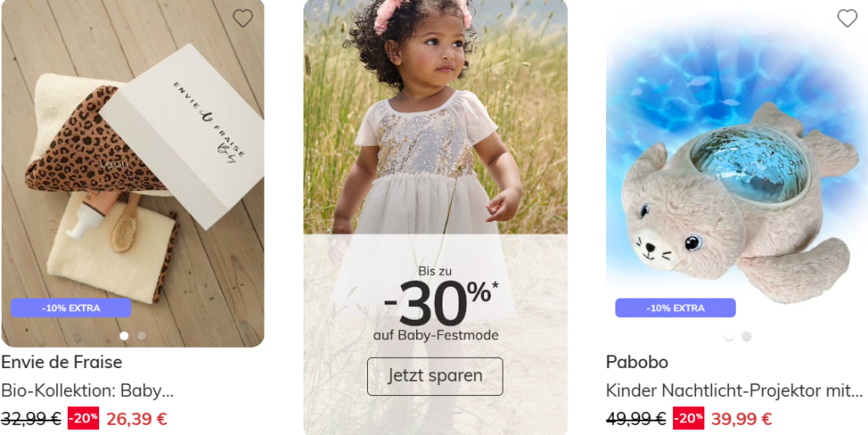
Task: Open the Pabobo brand link
Action: [x=637, y=363]
